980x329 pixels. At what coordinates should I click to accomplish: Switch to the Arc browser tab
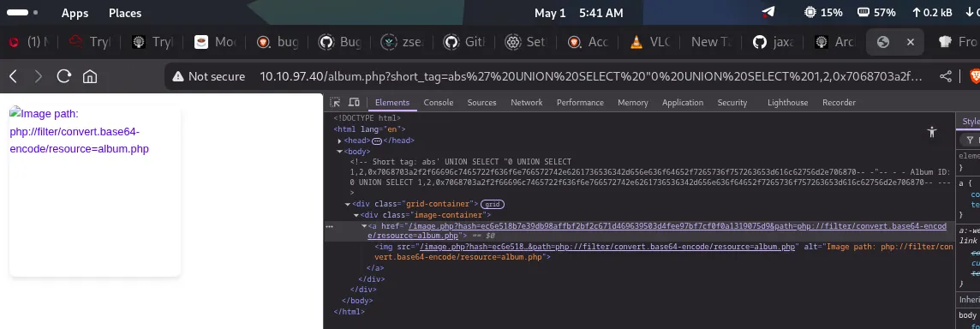coord(835,42)
